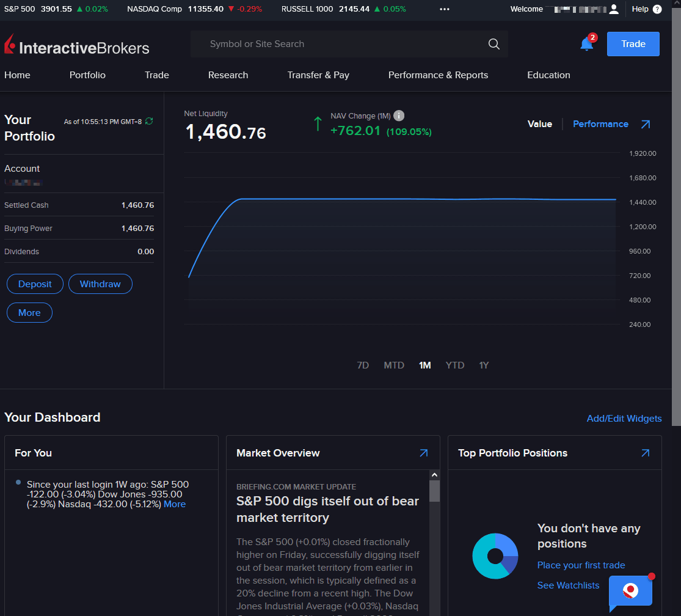
Task: Click the InteractiveBrokers logo
Action: pos(77,45)
